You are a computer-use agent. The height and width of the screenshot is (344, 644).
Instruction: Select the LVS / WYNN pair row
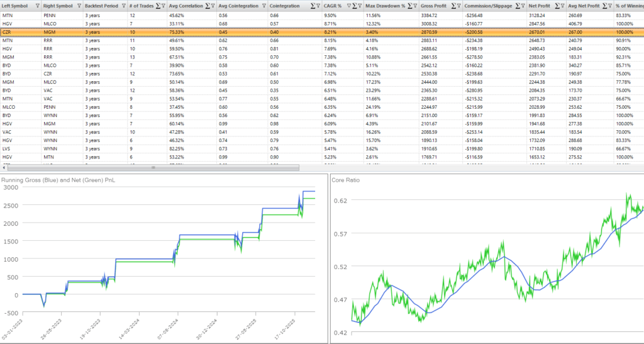[252, 148]
